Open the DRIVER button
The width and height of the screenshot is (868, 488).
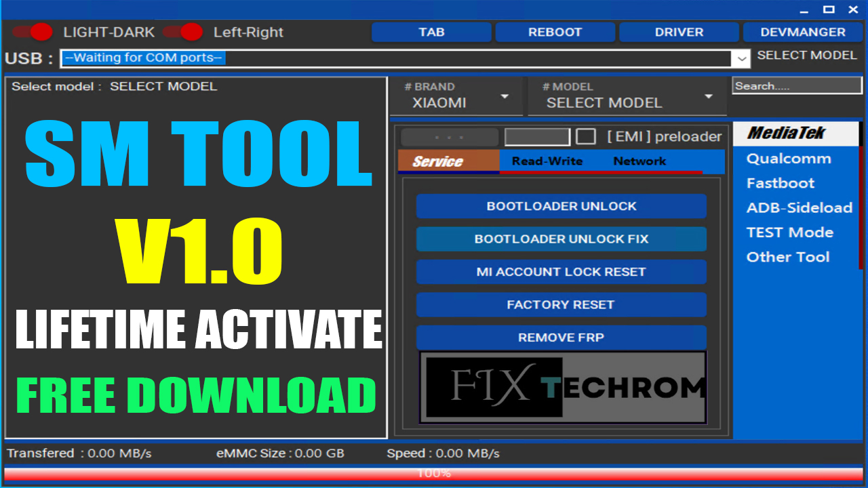click(679, 32)
